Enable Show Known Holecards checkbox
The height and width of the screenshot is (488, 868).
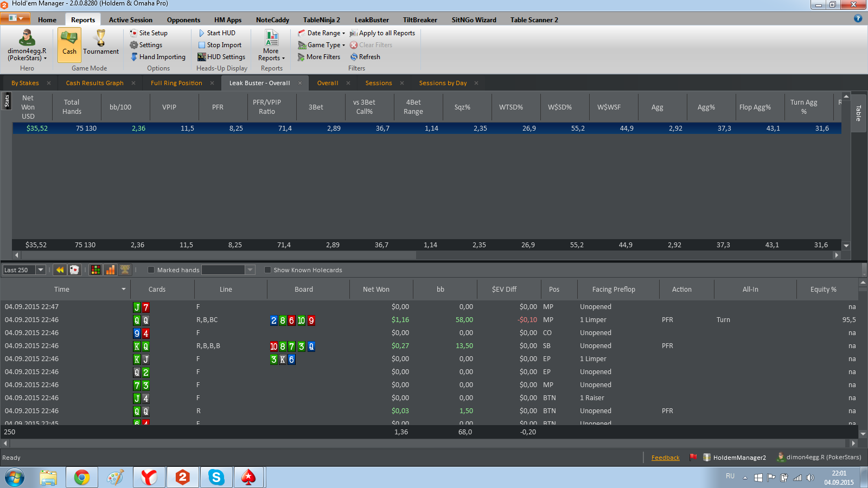click(x=267, y=269)
